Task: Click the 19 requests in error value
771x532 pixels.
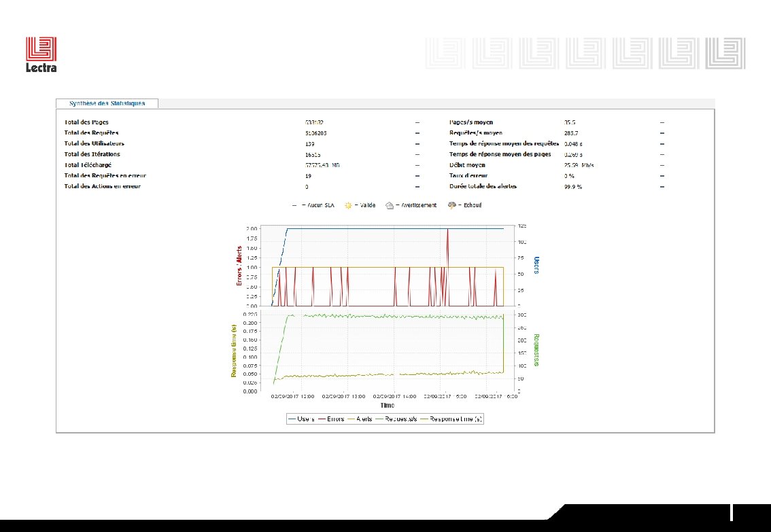Action: tap(308, 176)
